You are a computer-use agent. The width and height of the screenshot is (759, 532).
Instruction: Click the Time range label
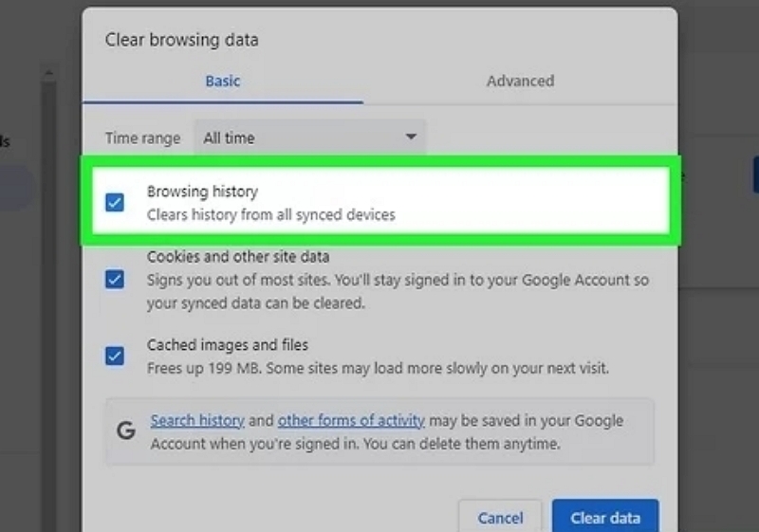pos(143,138)
